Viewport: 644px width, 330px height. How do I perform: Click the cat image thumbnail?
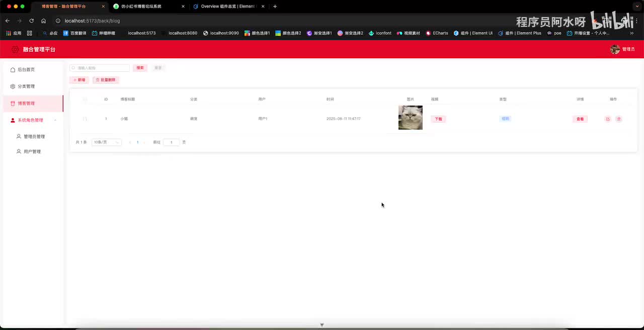[x=411, y=118]
